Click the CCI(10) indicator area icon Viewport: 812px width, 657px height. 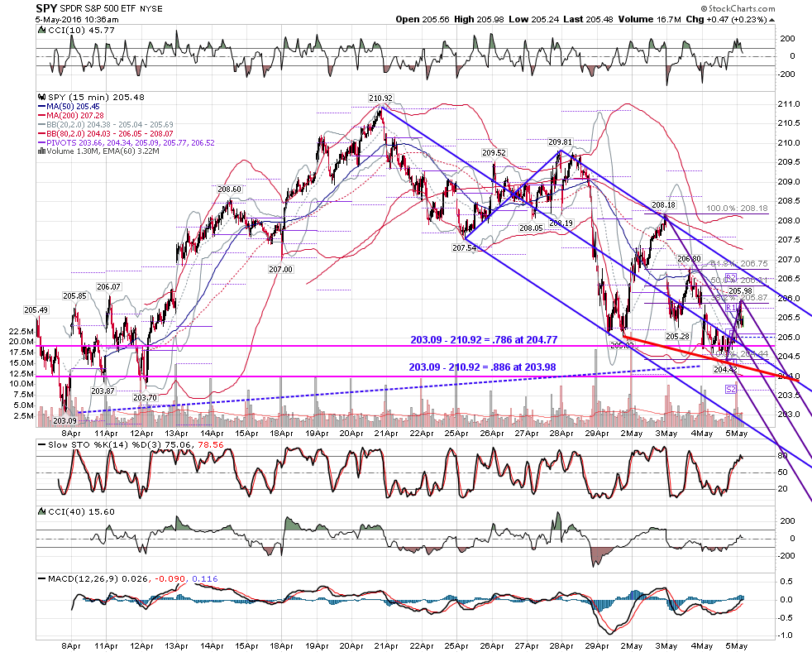(x=42, y=31)
